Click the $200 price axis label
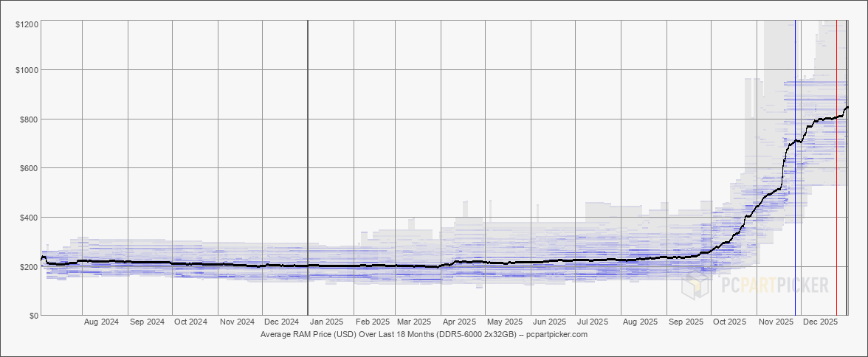The width and height of the screenshot is (868, 357). coord(30,266)
